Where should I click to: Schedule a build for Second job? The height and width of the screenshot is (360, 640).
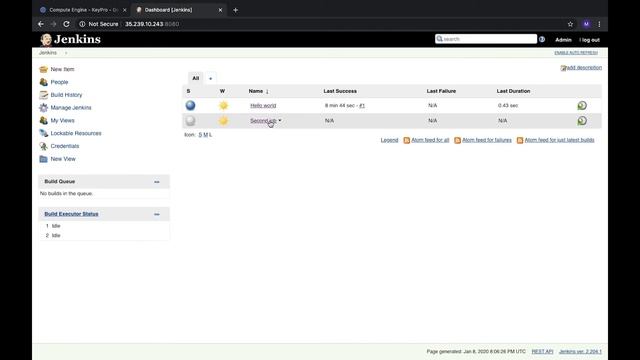[x=582, y=120]
